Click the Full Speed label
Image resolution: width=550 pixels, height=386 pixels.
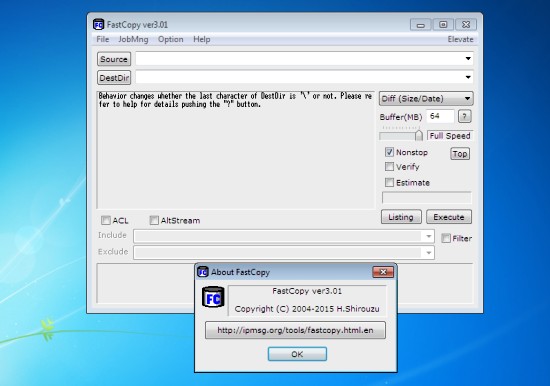pos(450,136)
